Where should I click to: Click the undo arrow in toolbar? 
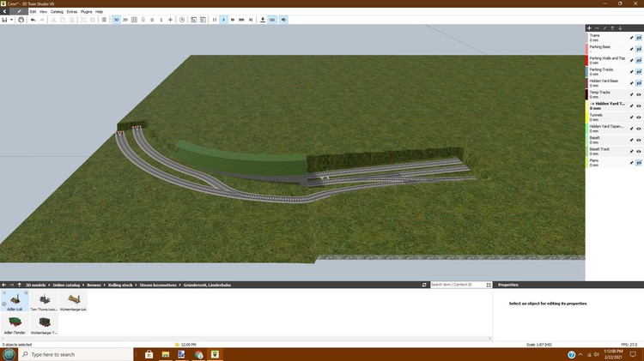[33, 19]
